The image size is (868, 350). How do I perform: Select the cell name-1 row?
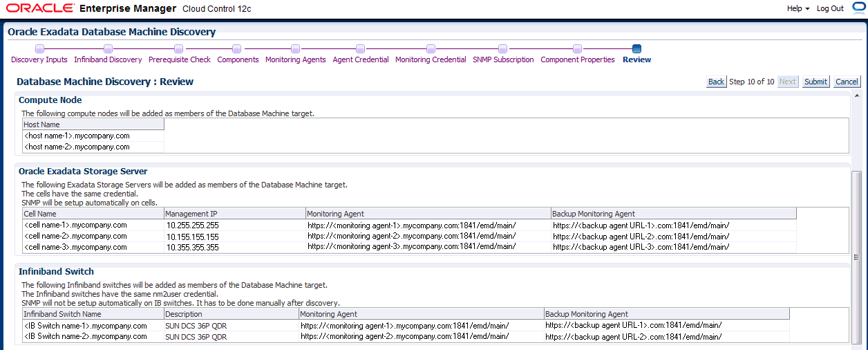point(409,225)
